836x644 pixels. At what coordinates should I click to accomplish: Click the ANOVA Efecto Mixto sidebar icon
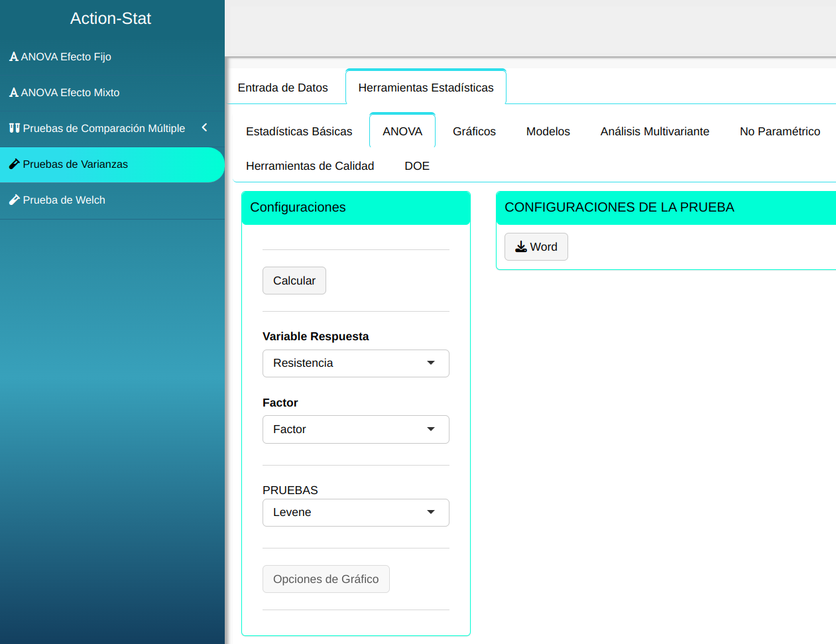tap(13, 93)
